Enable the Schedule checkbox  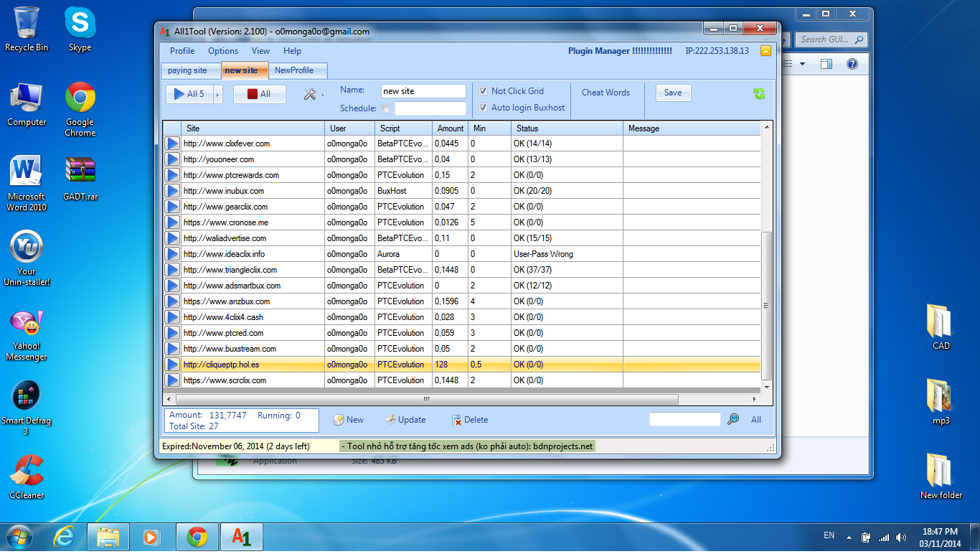(x=386, y=109)
